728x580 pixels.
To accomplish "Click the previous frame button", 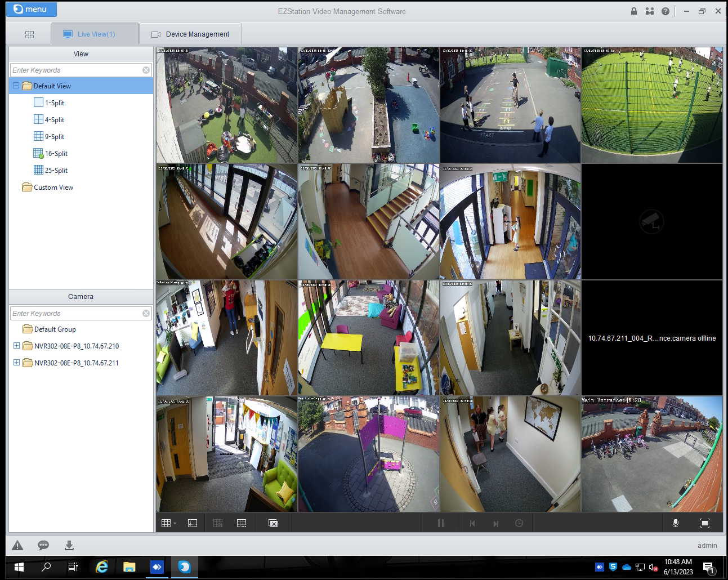I will (x=472, y=523).
